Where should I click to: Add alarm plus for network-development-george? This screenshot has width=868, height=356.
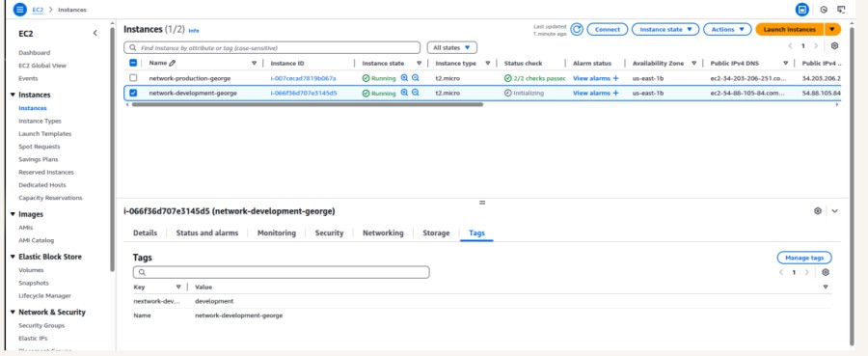click(615, 93)
